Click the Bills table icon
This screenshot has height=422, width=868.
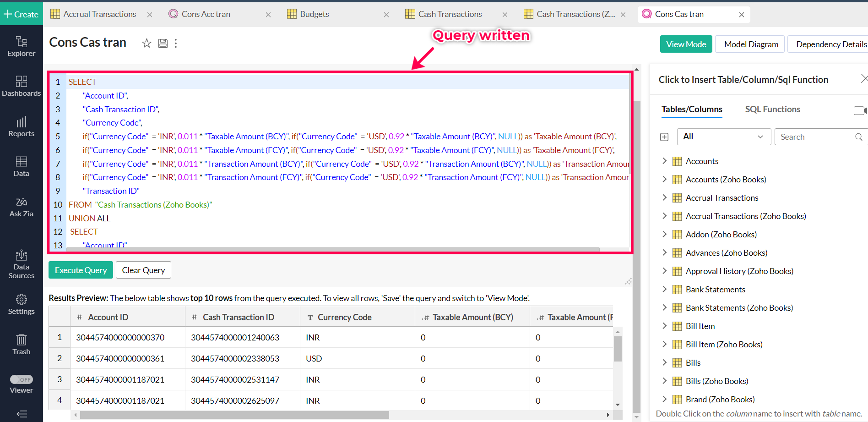(677, 363)
